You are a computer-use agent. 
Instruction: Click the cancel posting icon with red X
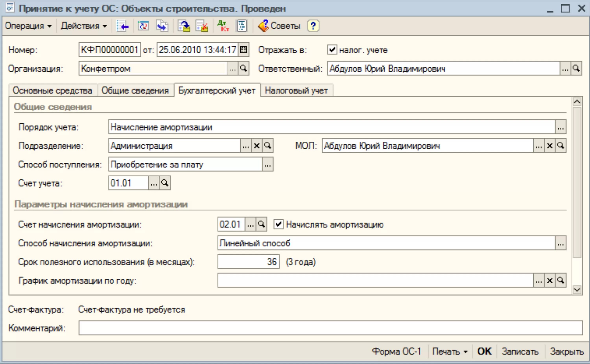[202, 26]
